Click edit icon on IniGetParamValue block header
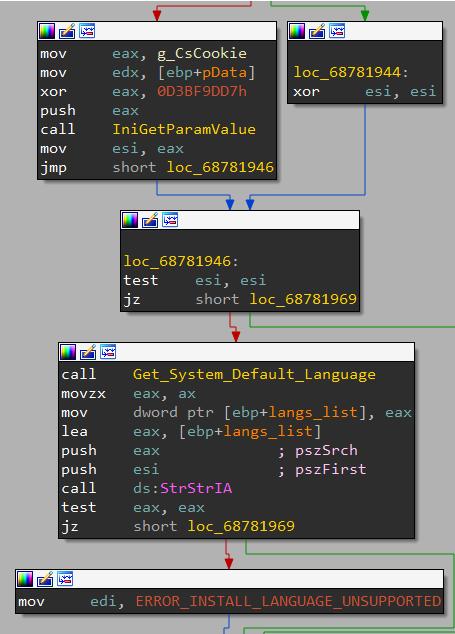This screenshot has width=455, height=634. pos(67,31)
